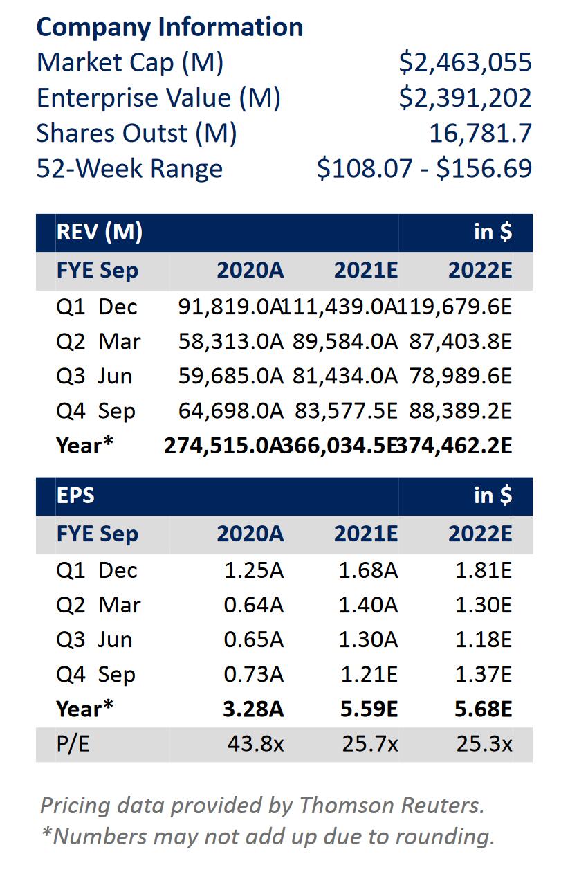Click the EPS table header
This screenshot has width=588, height=872.
[x=76, y=496]
